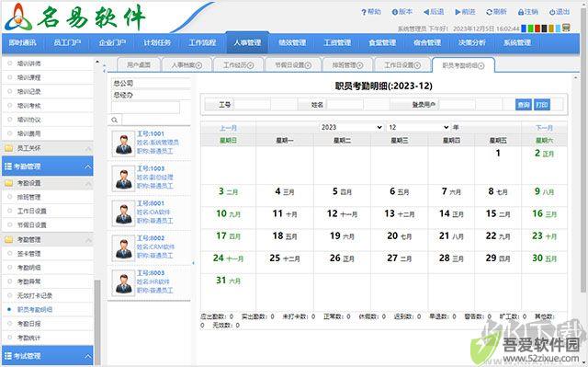Go forward with the 前进 arrow

coord(458,12)
